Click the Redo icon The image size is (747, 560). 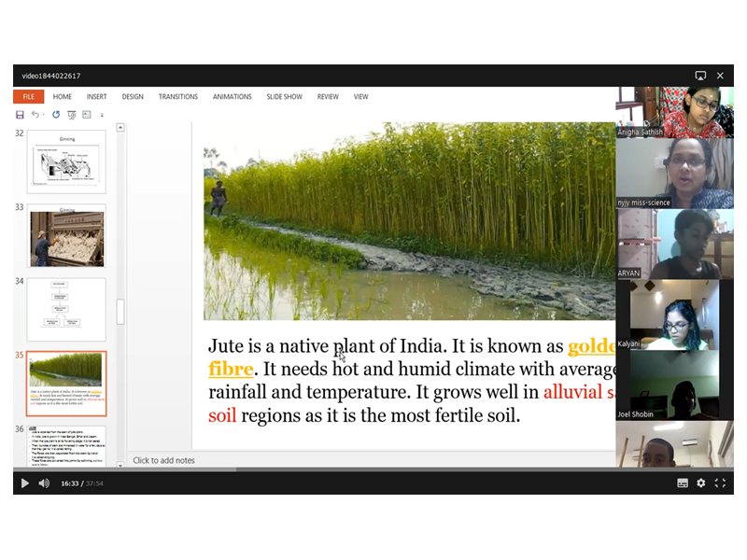(x=56, y=115)
